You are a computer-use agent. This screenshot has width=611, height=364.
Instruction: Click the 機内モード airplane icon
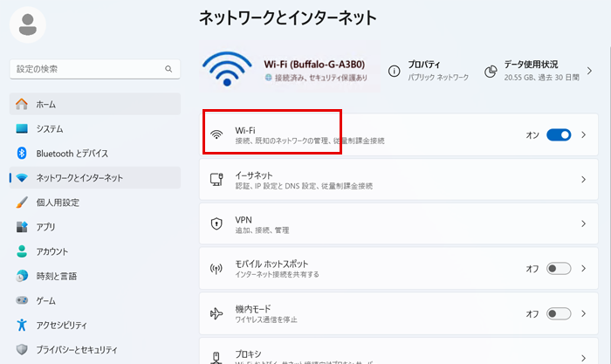[216, 313]
